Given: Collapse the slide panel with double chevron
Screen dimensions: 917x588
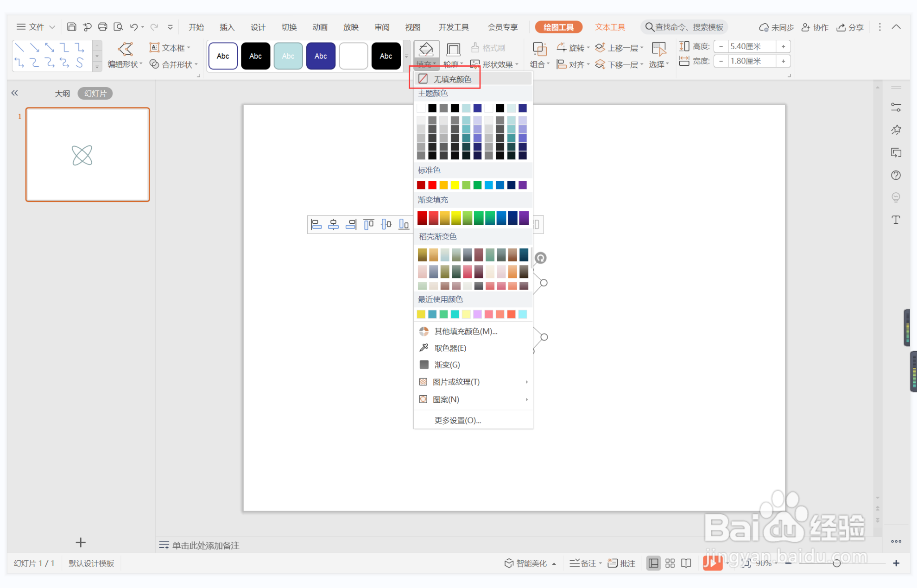Looking at the screenshot, I should [x=15, y=93].
